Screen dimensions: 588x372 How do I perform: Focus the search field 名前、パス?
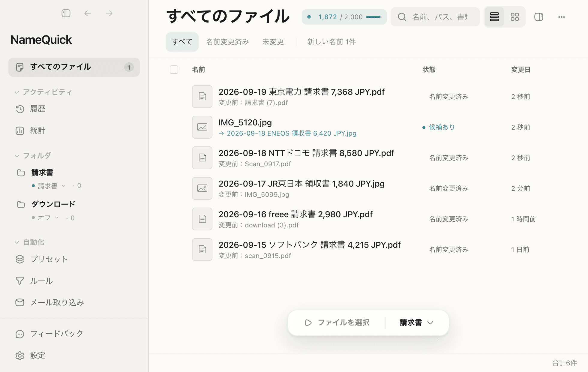(435, 17)
